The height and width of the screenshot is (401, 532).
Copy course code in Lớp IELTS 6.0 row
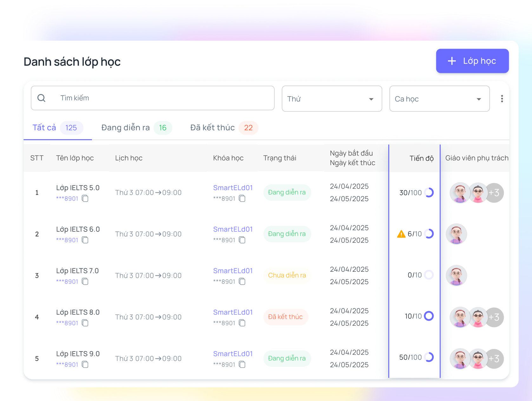point(242,240)
